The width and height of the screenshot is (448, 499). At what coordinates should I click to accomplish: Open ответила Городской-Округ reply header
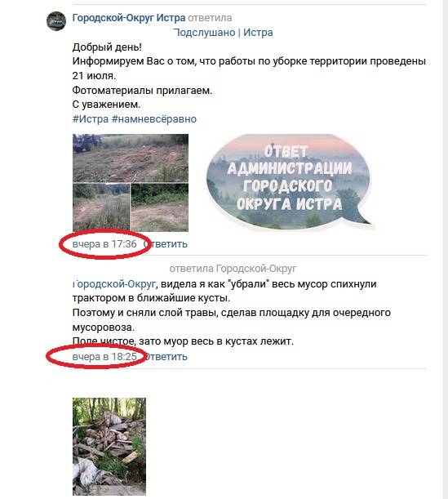point(233,269)
